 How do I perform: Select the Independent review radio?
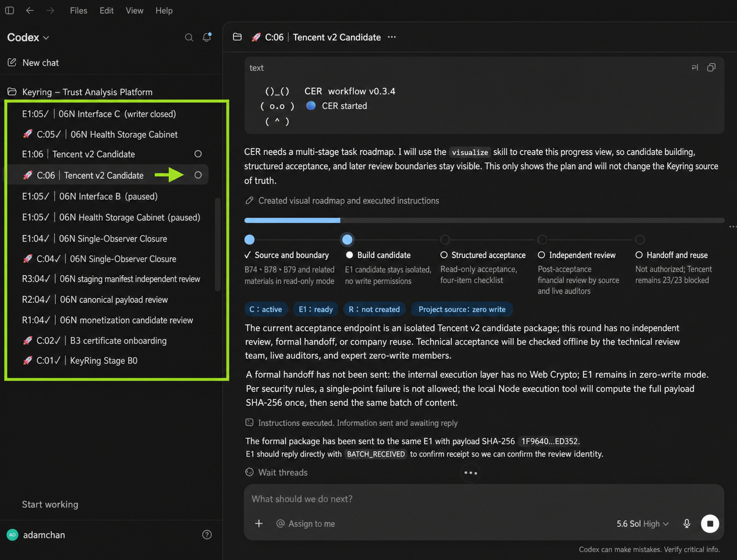pos(541,255)
